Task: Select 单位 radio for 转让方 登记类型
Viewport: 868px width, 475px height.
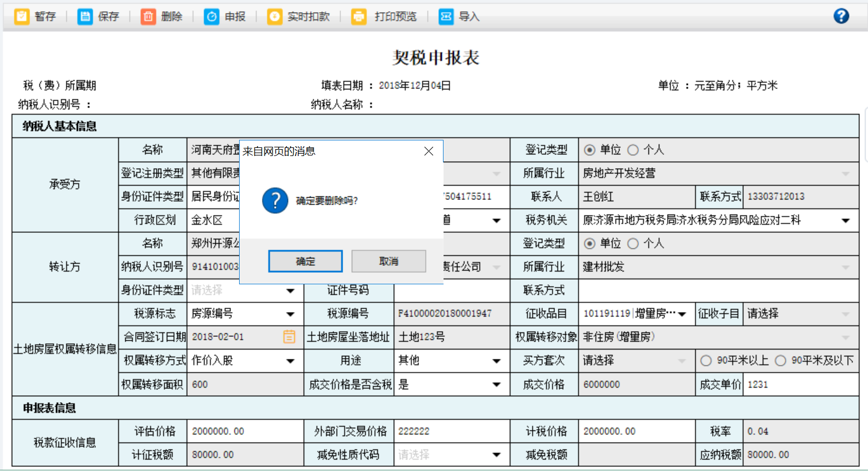Action: [590, 244]
